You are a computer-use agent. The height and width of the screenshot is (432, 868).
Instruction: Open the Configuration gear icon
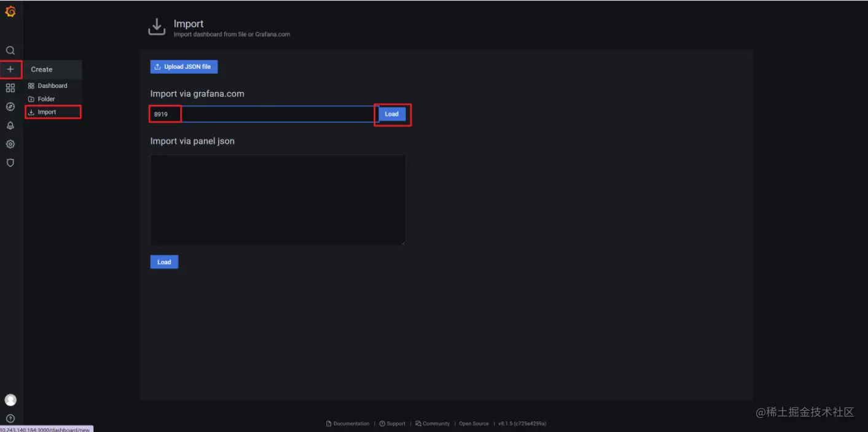tap(10, 144)
